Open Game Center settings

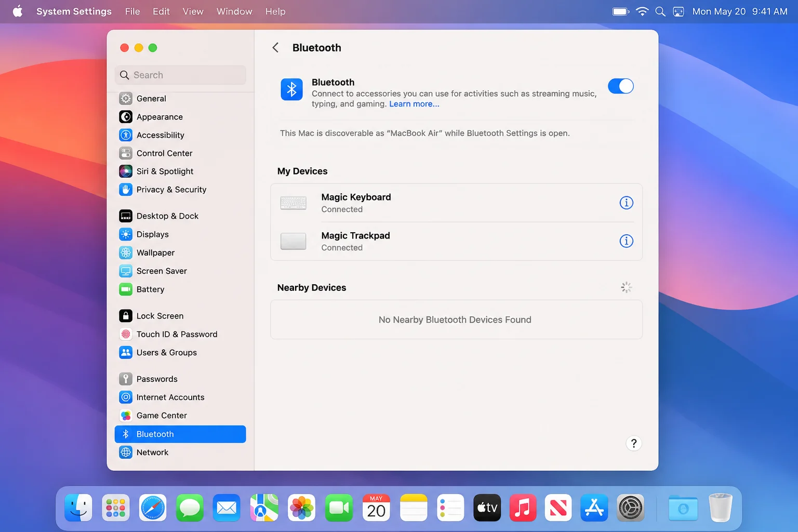pyautogui.click(x=180, y=416)
